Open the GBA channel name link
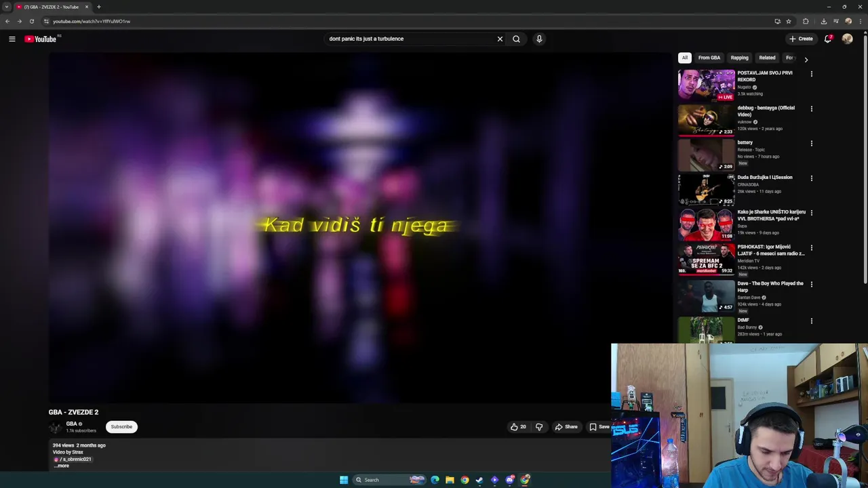This screenshot has height=488, width=868. [71, 424]
